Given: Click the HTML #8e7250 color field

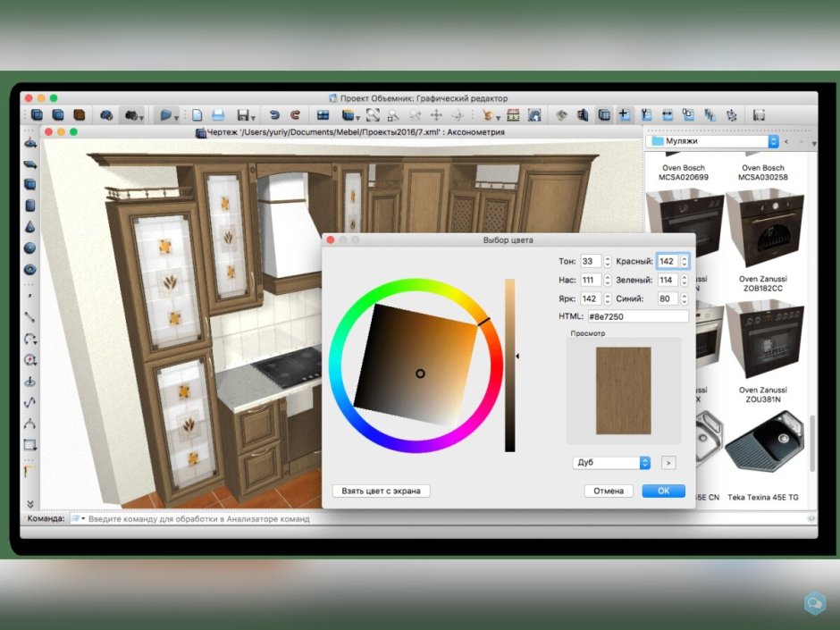Looking at the screenshot, I should (x=638, y=316).
